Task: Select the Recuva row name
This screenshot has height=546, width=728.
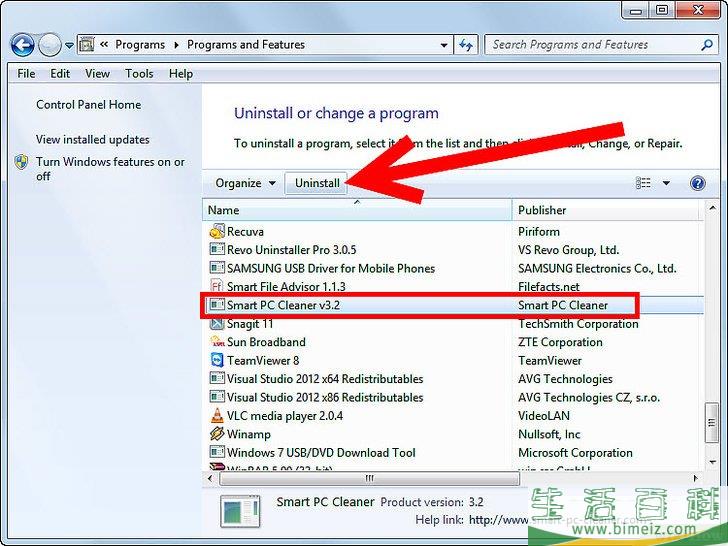Action: coord(245,231)
